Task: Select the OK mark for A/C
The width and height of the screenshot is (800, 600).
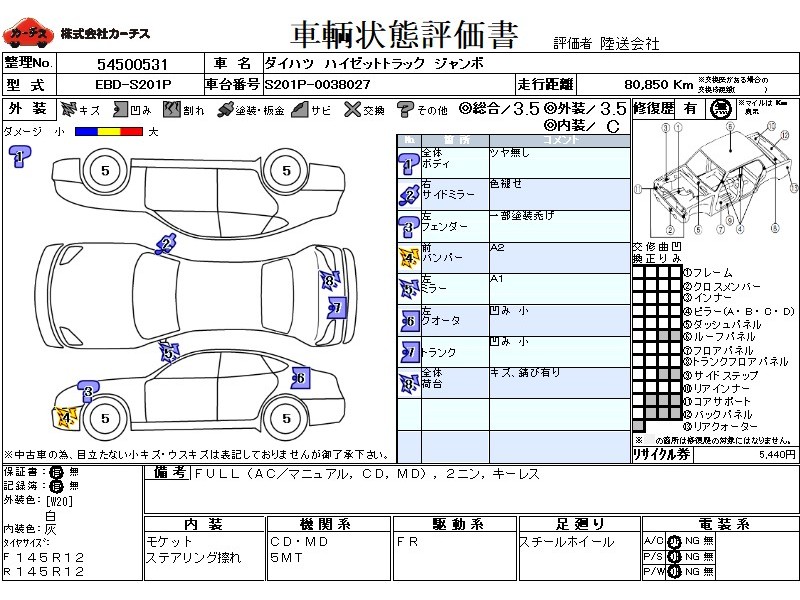Action: coord(674,541)
